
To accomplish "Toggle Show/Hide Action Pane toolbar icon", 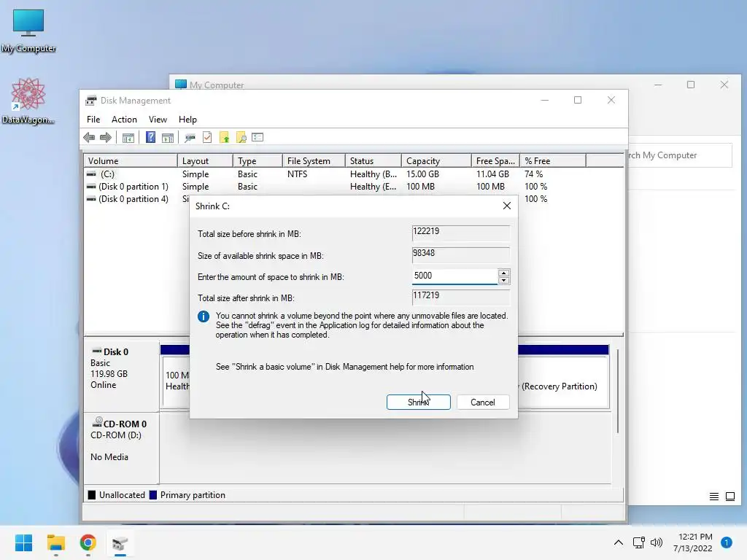I will pyautogui.click(x=168, y=138).
